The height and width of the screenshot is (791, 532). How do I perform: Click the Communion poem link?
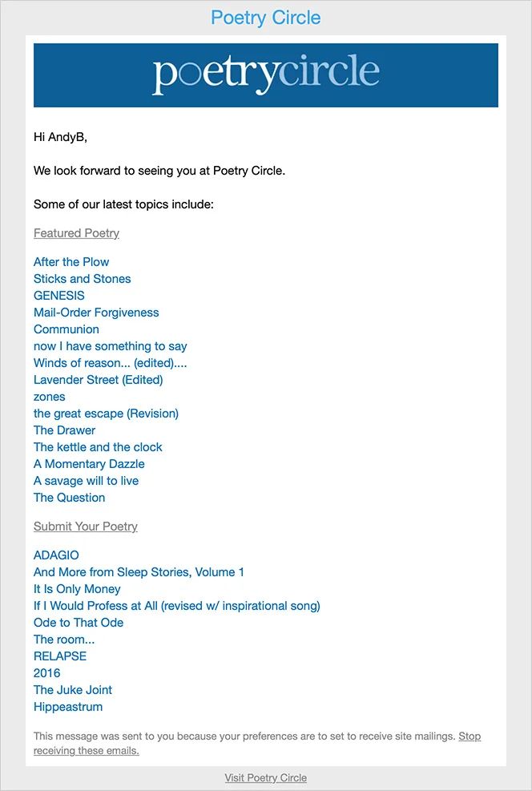[x=66, y=329]
